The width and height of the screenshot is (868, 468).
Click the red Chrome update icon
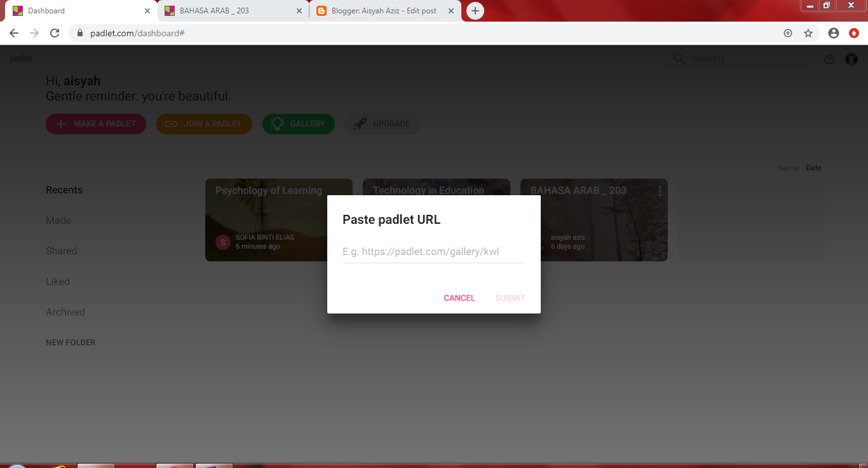click(854, 33)
